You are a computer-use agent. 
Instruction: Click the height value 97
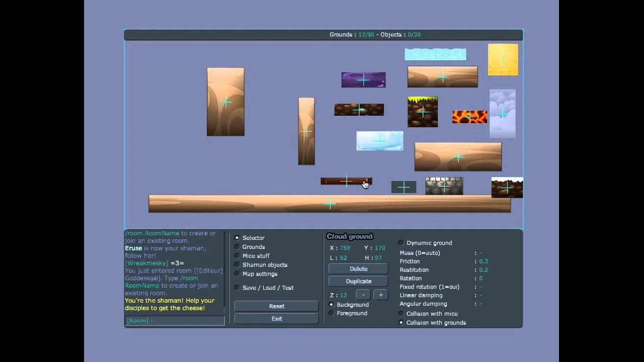pos(378,258)
